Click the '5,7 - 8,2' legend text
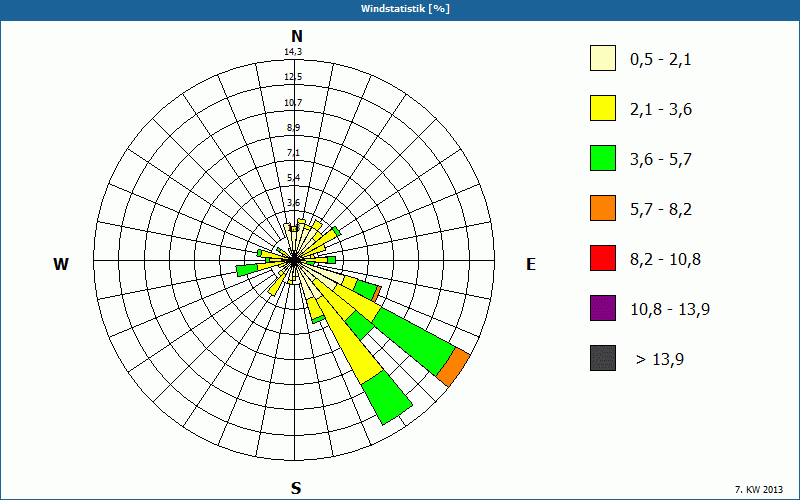The width and height of the screenshot is (800, 500). click(661, 210)
